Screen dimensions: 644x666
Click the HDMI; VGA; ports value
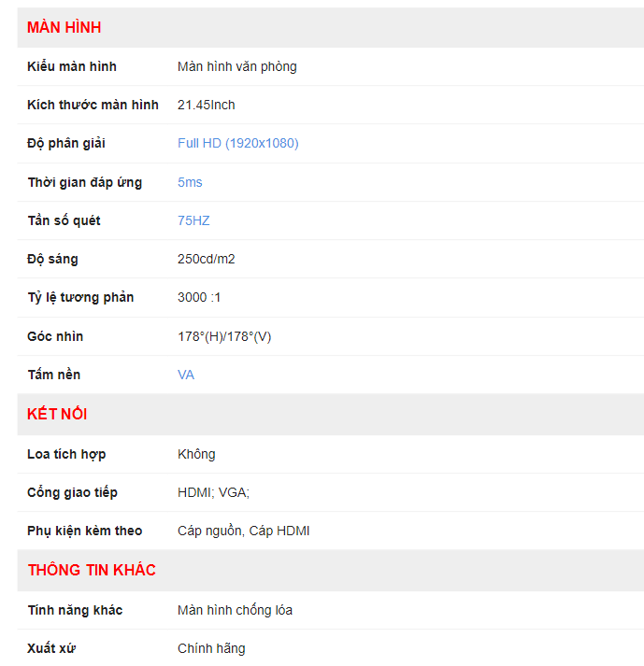213,492
